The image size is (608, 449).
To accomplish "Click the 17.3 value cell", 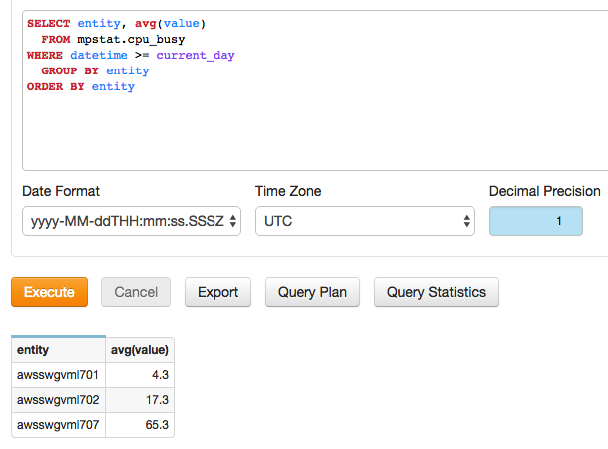I will (140, 400).
